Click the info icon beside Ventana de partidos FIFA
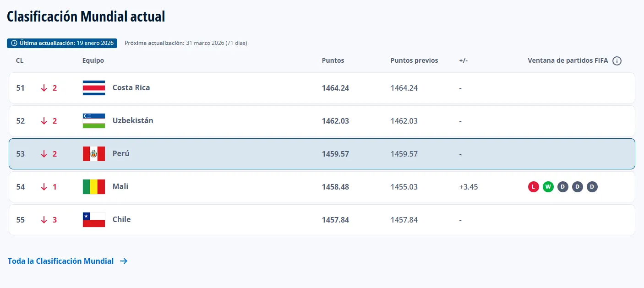 (x=617, y=61)
